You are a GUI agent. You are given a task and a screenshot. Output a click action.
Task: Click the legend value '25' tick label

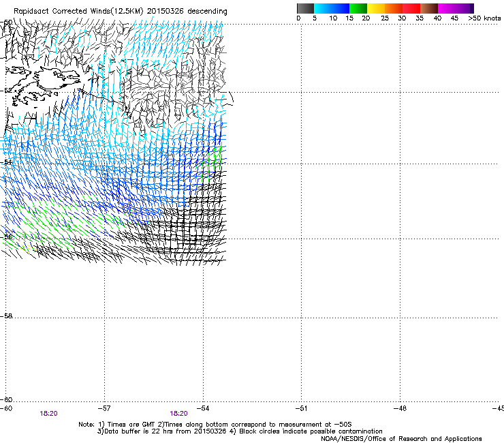384,18
